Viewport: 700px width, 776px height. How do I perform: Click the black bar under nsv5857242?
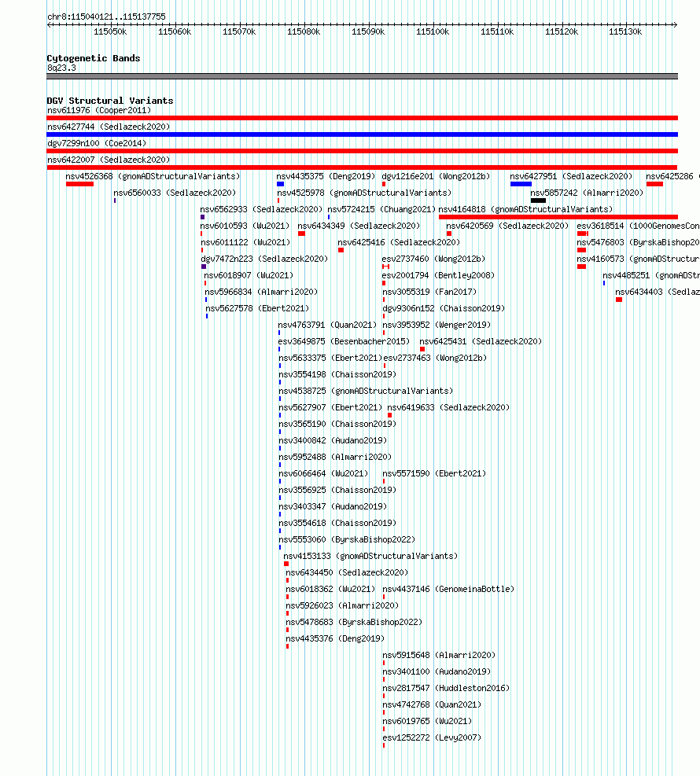(x=538, y=200)
